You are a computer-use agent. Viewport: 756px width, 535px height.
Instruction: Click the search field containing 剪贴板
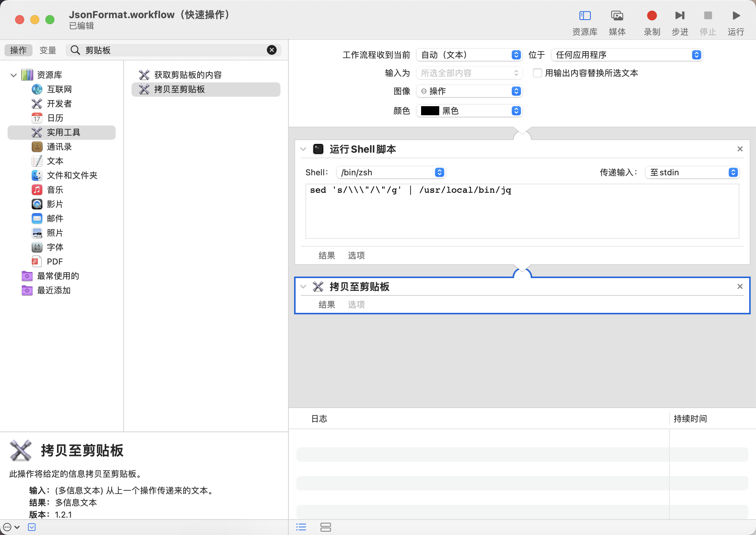click(x=173, y=50)
